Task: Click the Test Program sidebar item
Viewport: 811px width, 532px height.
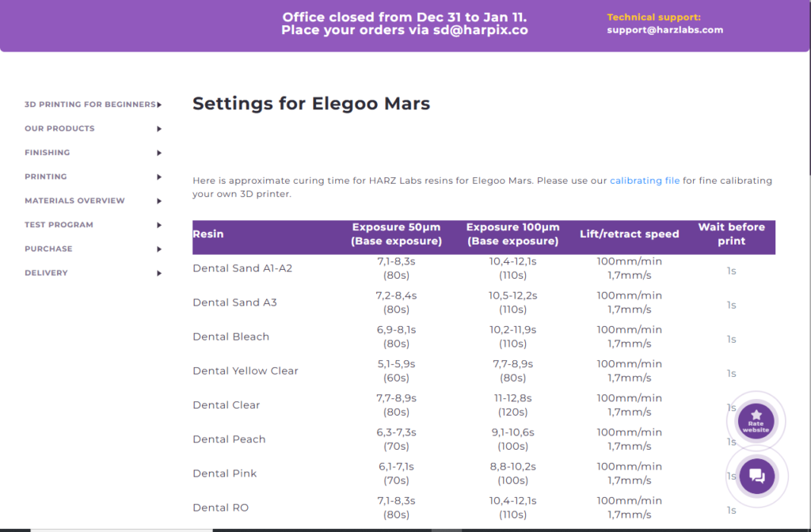Action: coord(59,225)
